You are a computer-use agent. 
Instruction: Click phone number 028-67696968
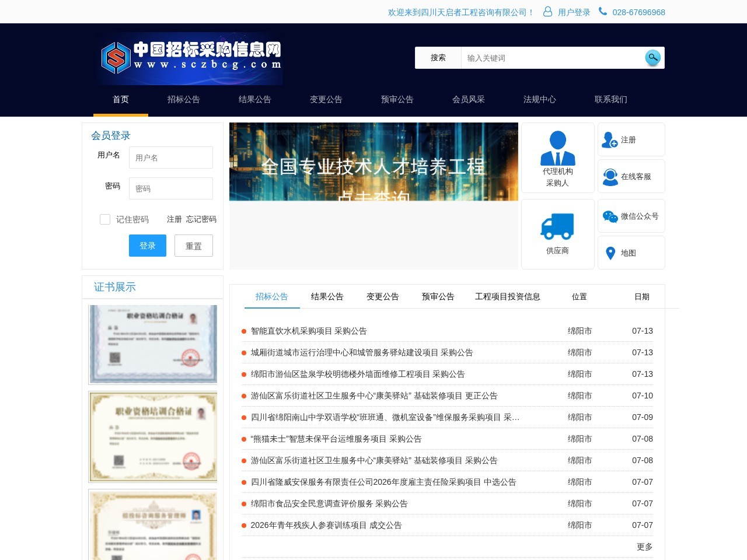(638, 12)
